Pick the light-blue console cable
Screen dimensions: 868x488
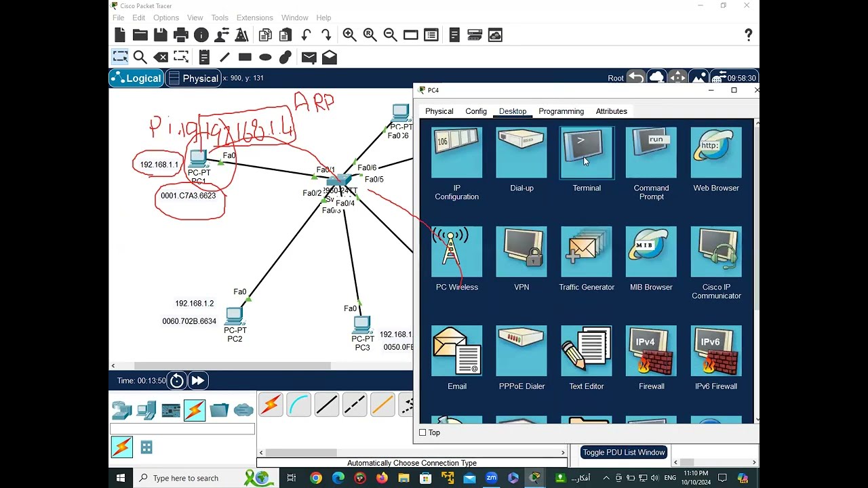pyautogui.click(x=298, y=405)
